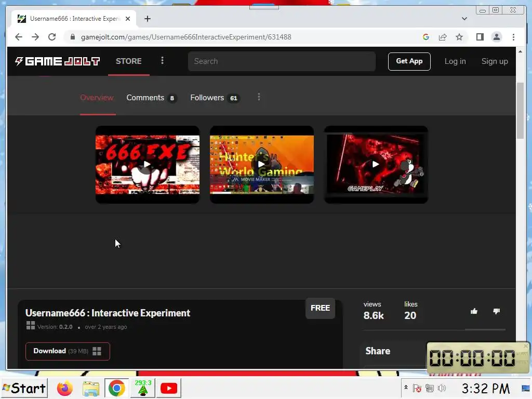Open the Sign up link
Screen dimensions: 532x399
tap(495, 61)
